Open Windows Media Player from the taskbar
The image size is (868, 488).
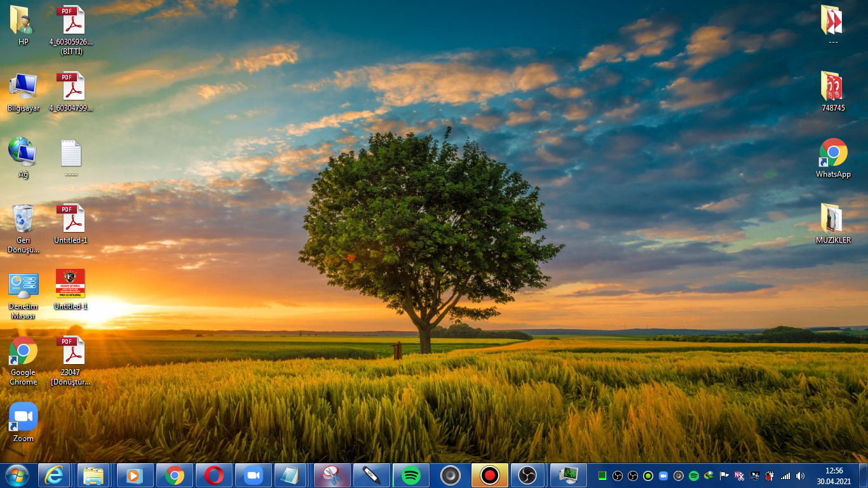tap(134, 475)
